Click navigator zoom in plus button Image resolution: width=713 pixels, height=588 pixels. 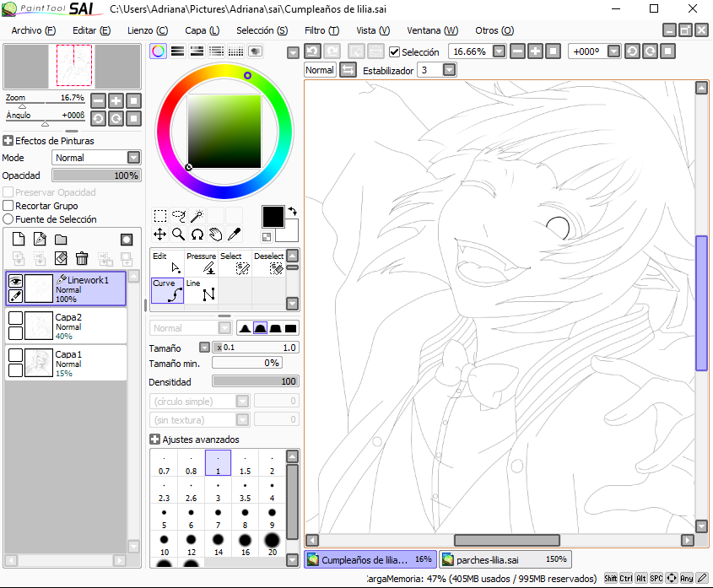click(116, 100)
